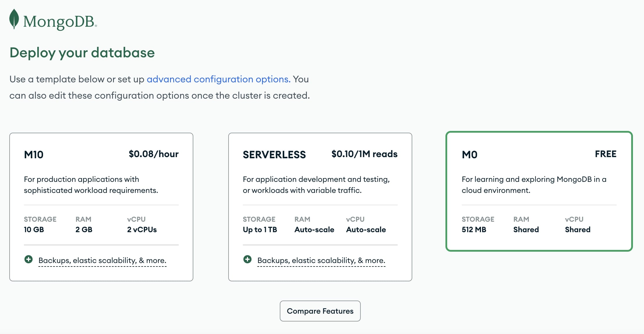Screen dimensions: 644x334
Task: Click the MongoDB leaf logo
Action: point(14,19)
